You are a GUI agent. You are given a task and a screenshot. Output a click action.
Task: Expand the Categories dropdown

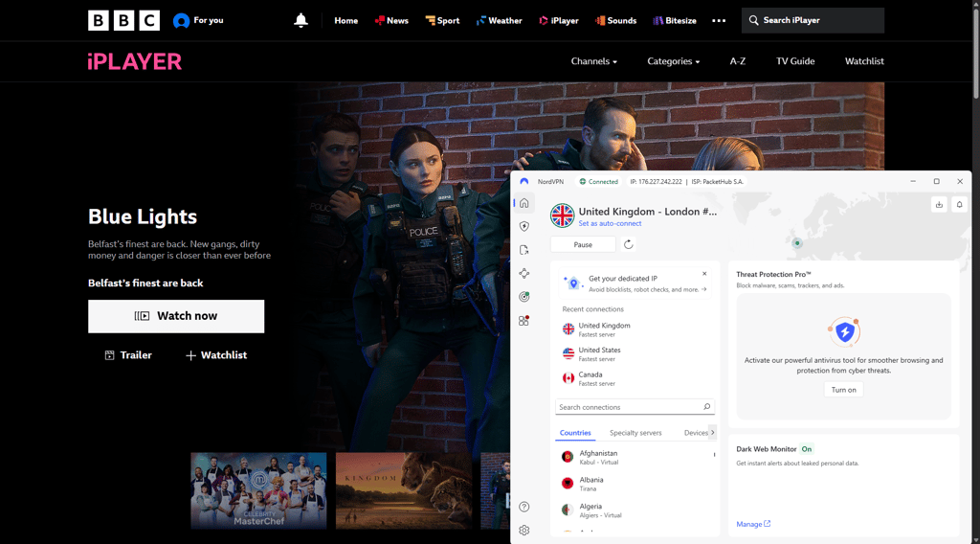(673, 61)
